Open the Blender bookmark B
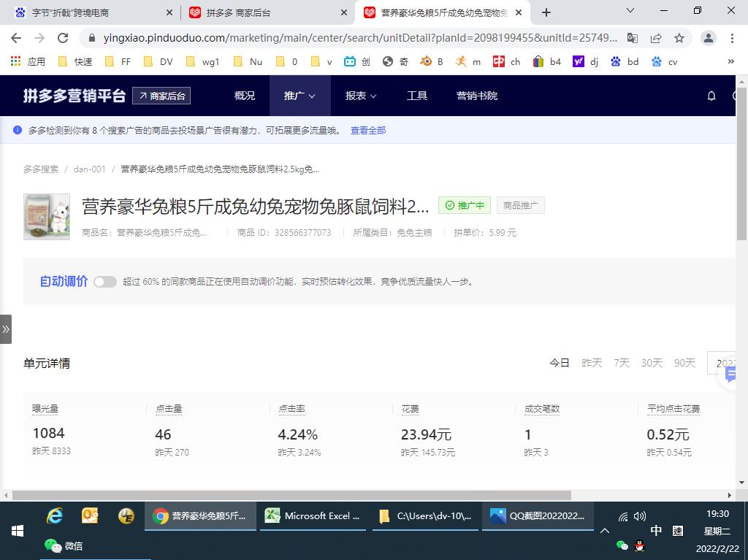 click(x=432, y=61)
